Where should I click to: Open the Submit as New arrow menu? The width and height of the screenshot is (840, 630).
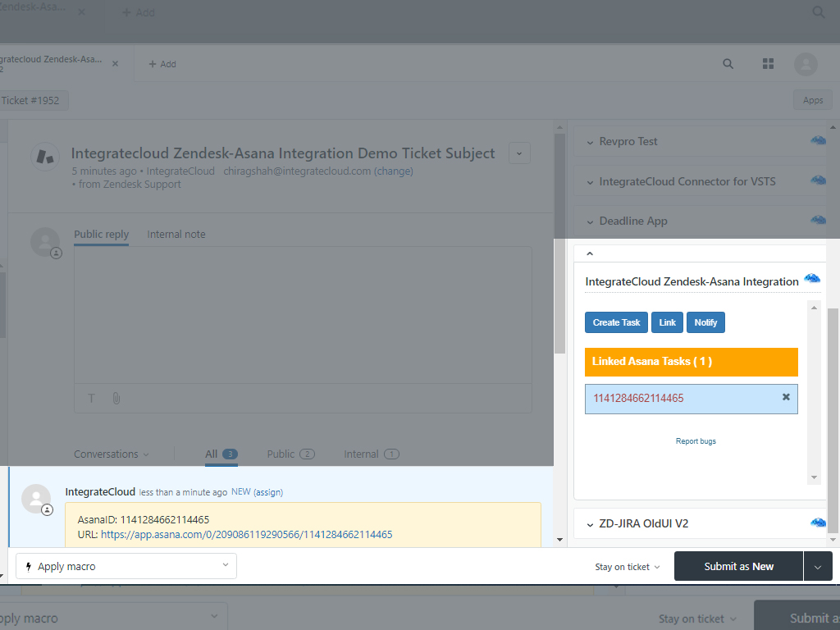(x=818, y=566)
